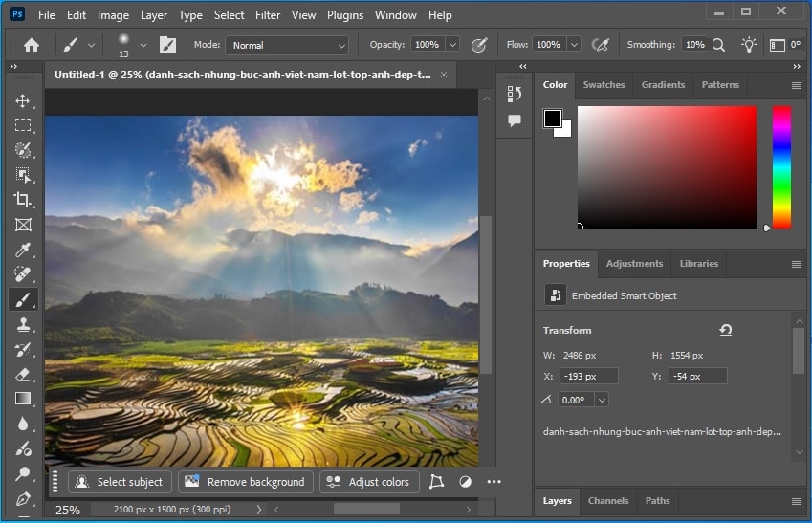Select the Move tool
This screenshot has height=523, width=812.
coord(23,100)
